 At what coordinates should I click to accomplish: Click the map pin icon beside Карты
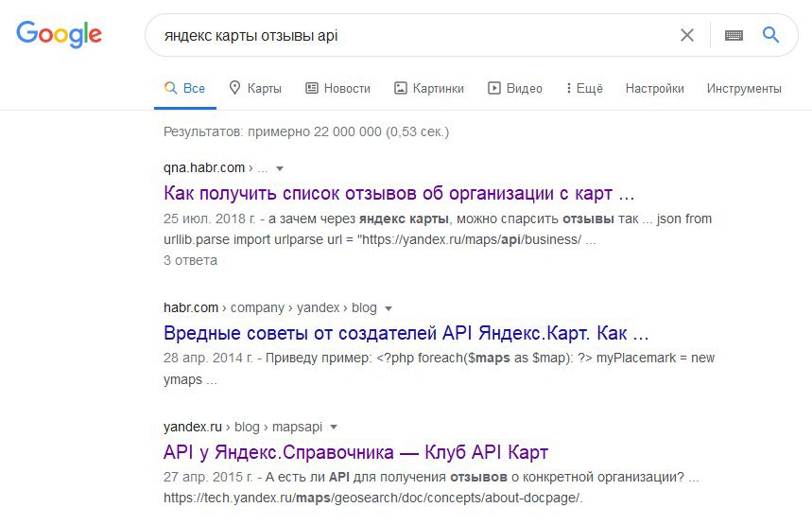pyautogui.click(x=234, y=88)
